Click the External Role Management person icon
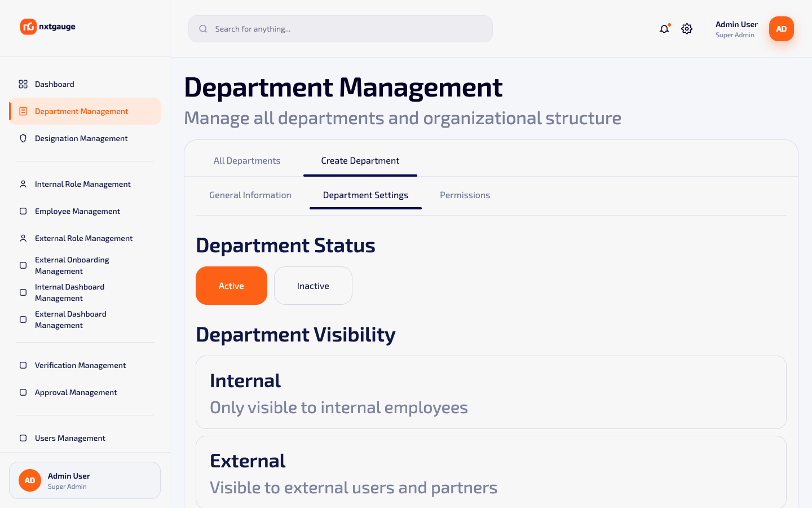 [23, 238]
